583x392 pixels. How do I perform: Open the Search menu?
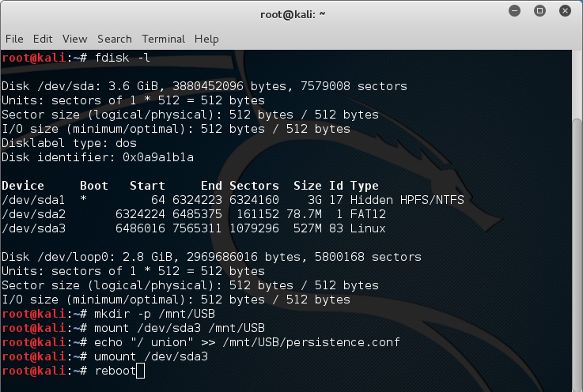115,39
